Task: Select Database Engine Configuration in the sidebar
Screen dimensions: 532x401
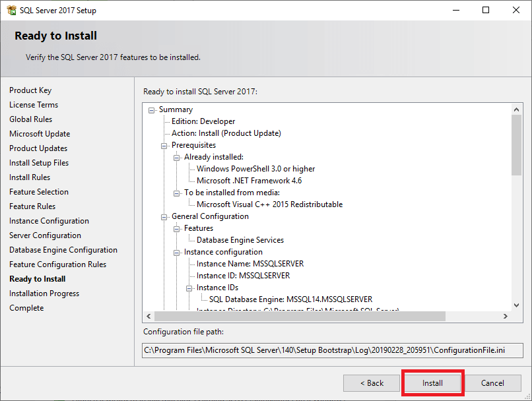Action: (63, 250)
